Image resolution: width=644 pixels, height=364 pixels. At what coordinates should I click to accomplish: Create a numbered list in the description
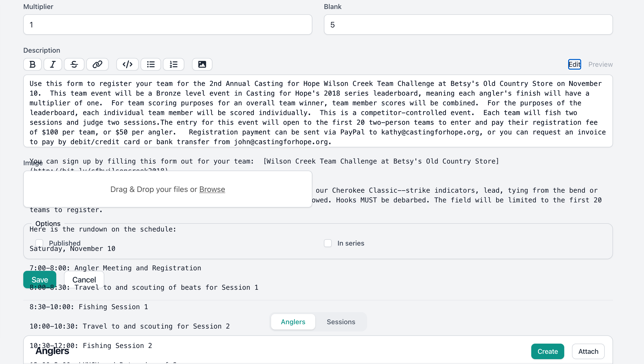(174, 64)
